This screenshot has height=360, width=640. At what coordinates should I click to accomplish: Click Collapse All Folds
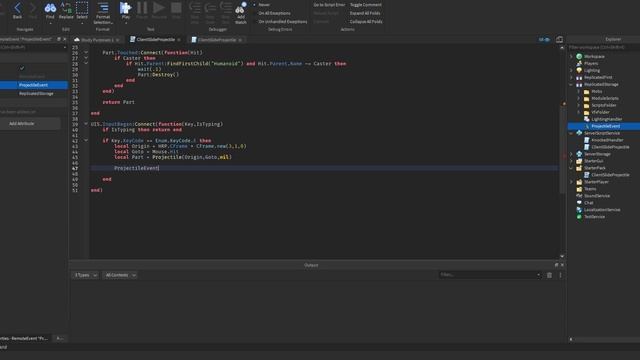coord(366,21)
